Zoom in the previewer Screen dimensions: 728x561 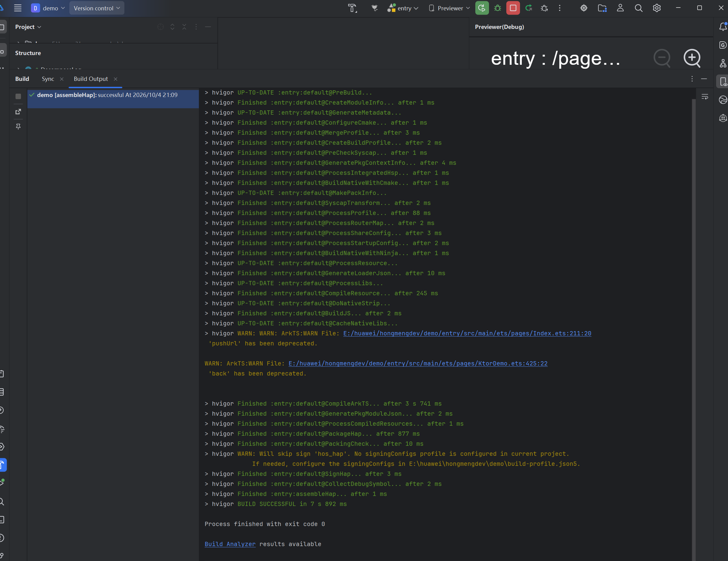[x=692, y=58]
